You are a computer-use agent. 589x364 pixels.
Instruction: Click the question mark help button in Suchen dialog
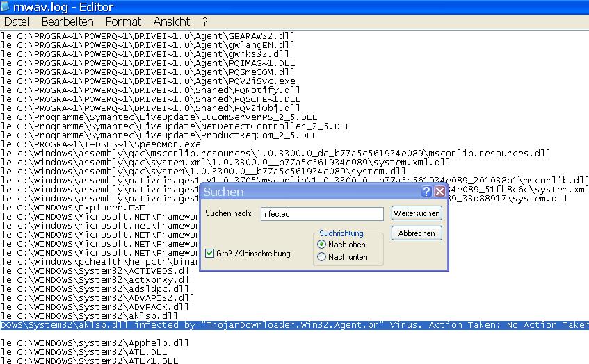pos(427,191)
